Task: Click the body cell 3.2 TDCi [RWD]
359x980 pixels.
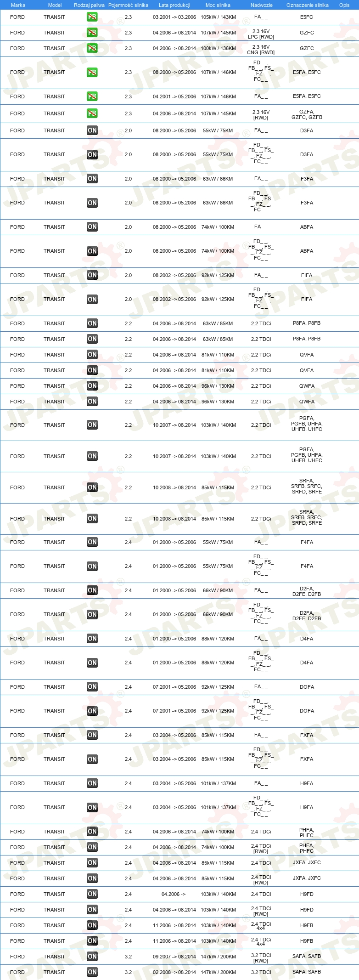Action: (x=261, y=958)
